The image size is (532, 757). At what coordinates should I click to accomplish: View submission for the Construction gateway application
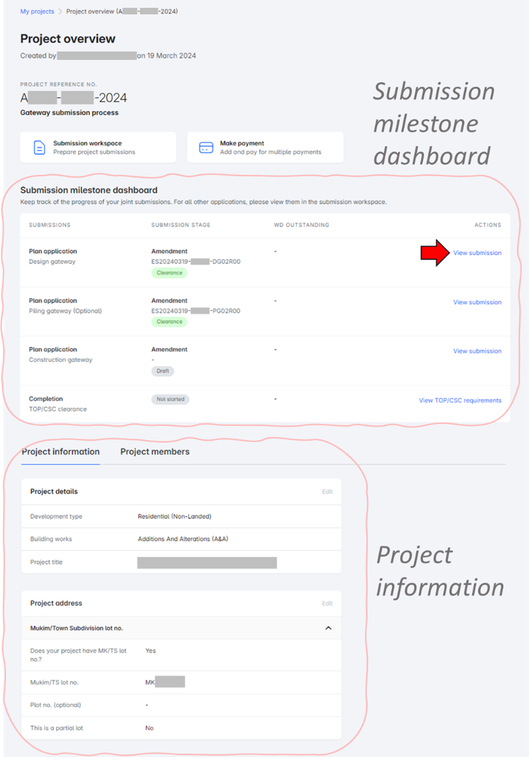pyautogui.click(x=477, y=351)
